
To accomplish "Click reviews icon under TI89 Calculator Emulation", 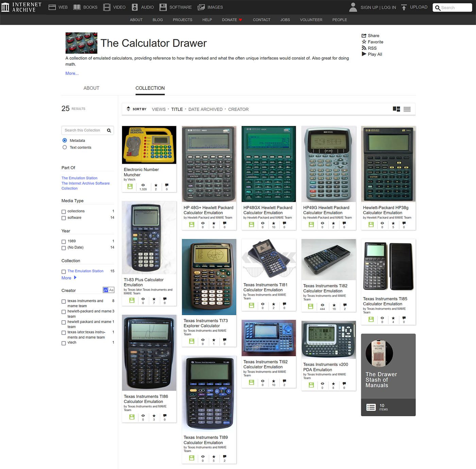I will (x=224, y=456).
